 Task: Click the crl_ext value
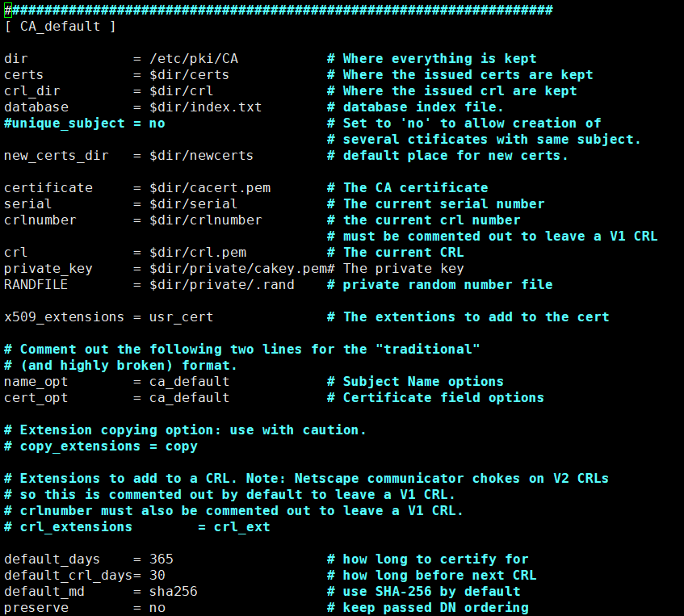coord(241,527)
